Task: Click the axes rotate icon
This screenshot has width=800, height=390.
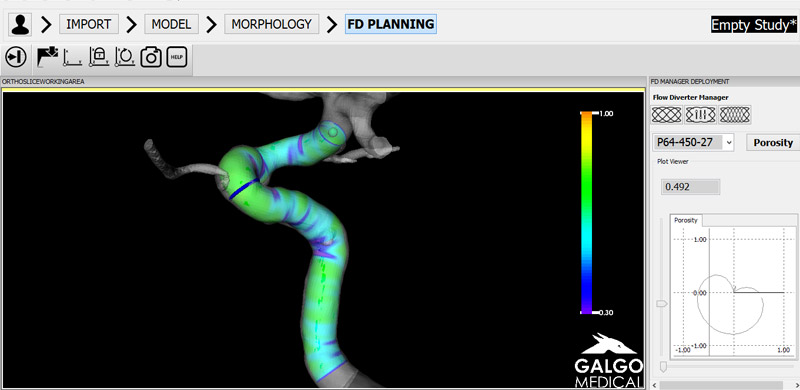Action: pyautogui.click(x=124, y=57)
